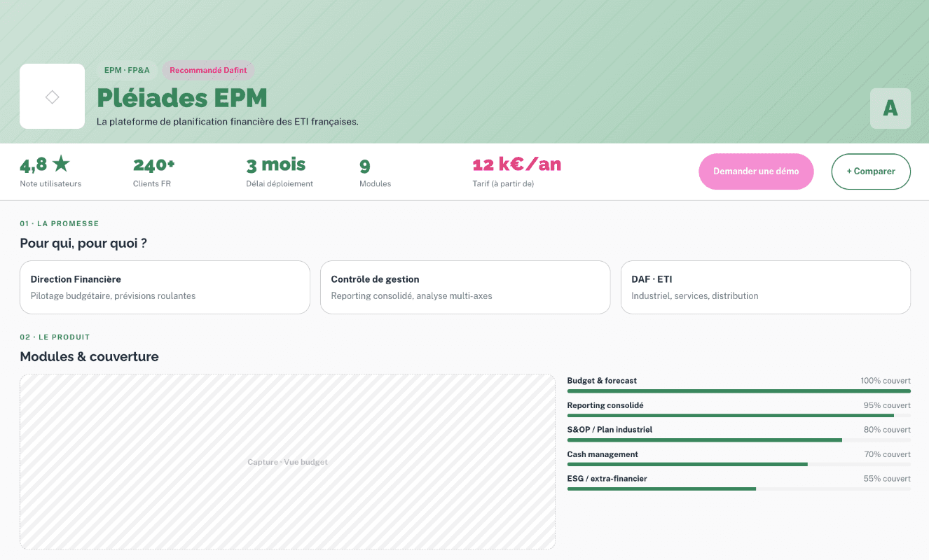The width and height of the screenshot is (929, 560).
Task: Click the 240+ Clients FR stat
Action: 154,172
